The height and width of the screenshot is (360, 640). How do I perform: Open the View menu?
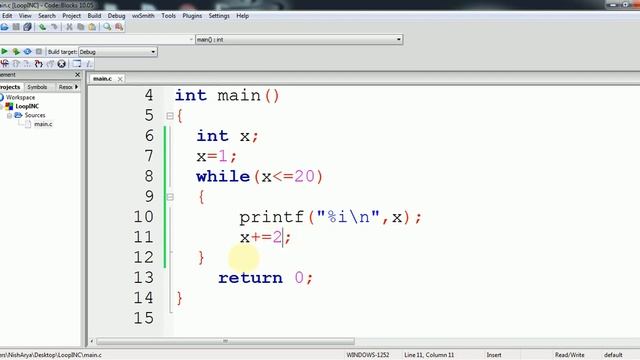click(25, 16)
